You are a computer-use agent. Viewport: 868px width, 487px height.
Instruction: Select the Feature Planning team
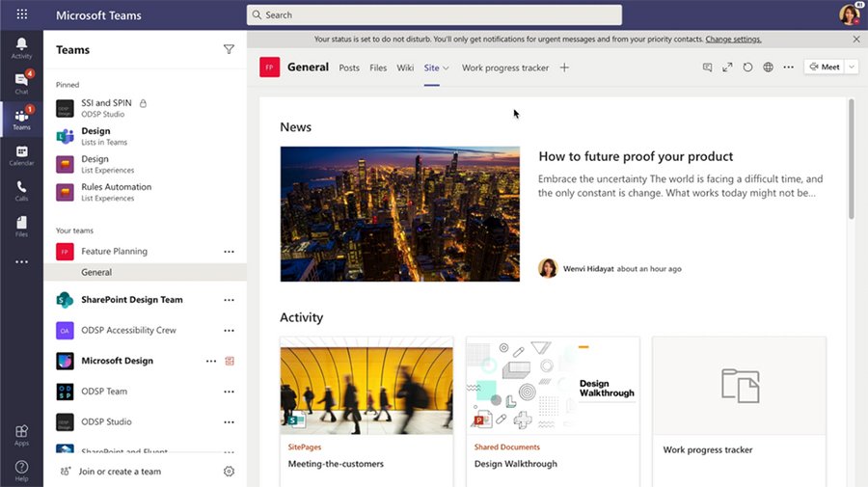coord(114,252)
